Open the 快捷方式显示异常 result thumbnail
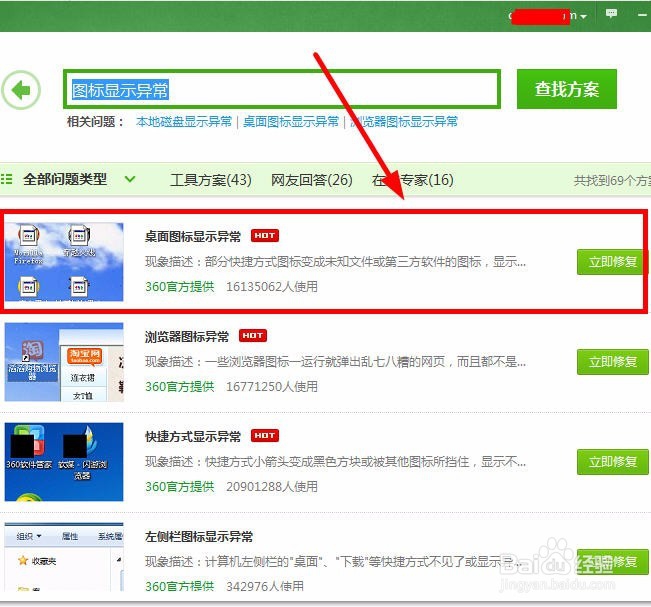651x607 pixels. [64, 462]
